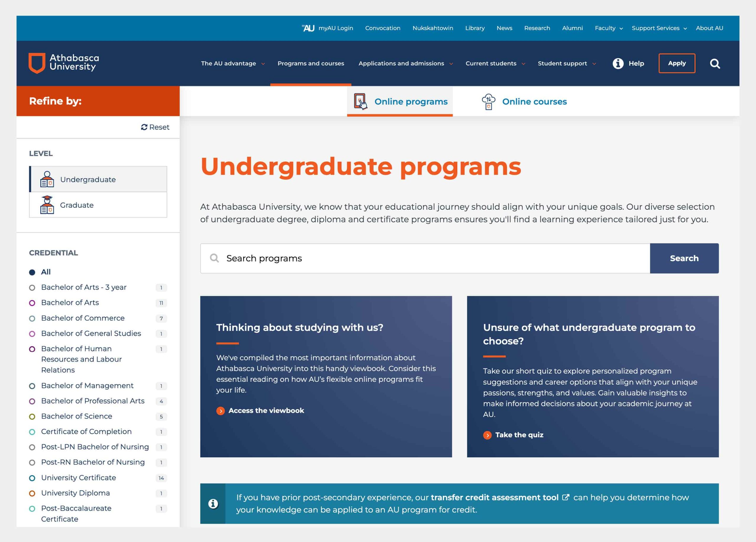
Task: Click the Search button for programs
Action: click(684, 258)
